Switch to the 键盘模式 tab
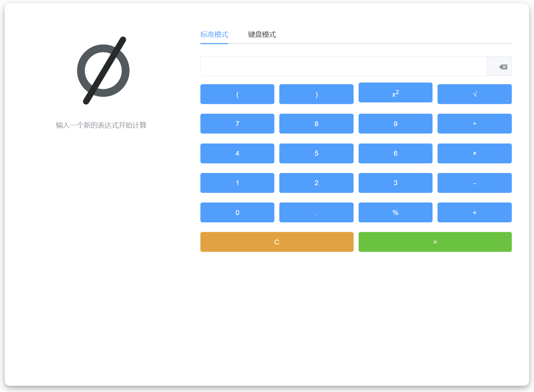534x392 pixels. [x=262, y=34]
